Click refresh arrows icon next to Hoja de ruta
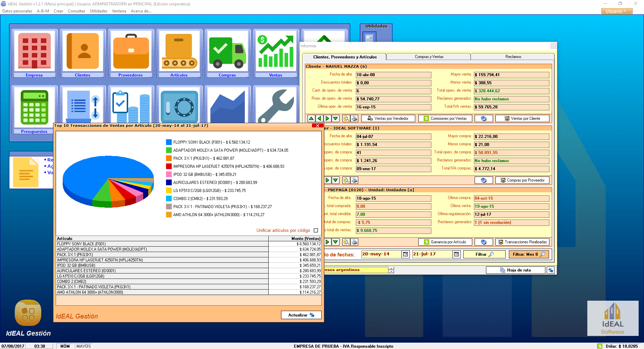The image size is (644, 349). coord(550,270)
